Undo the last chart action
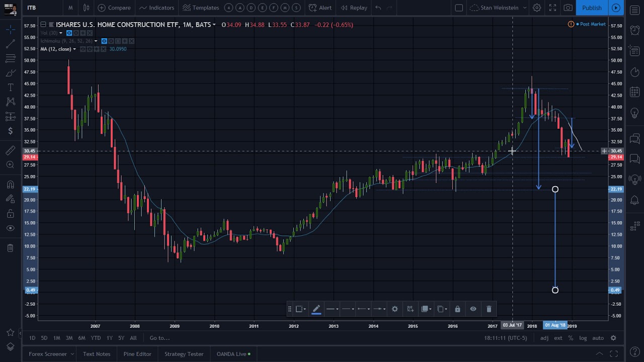 tap(378, 8)
